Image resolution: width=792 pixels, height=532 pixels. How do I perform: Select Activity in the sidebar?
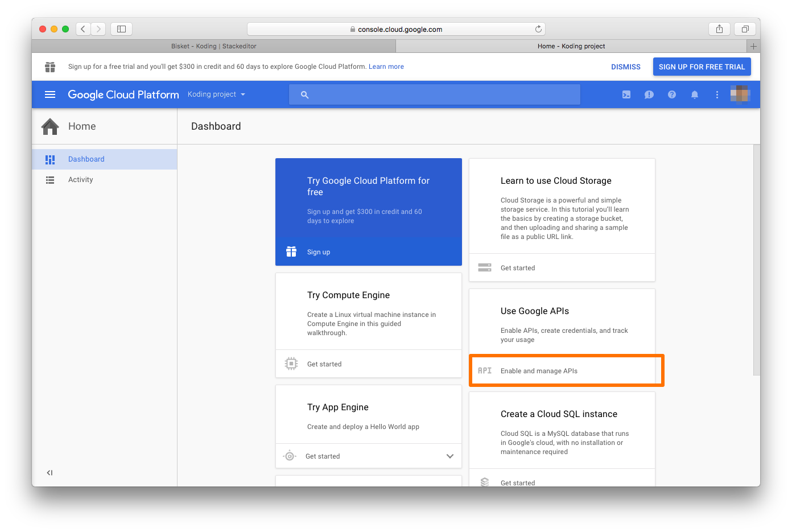click(x=105, y=180)
